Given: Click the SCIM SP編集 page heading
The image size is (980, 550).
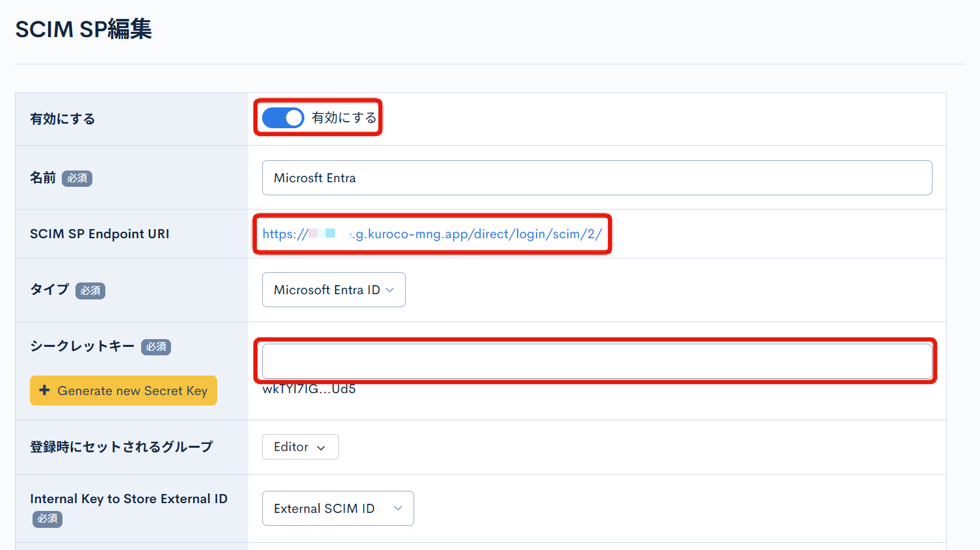Looking at the screenshot, I should pos(83,29).
